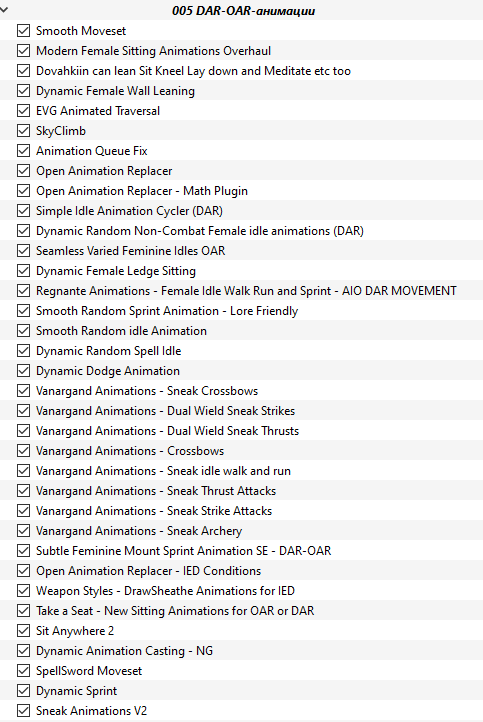The height and width of the screenshot is (722, 483).
Task: Select Smooth Random idle Animation entry
Action: click(x=122, y=331)
